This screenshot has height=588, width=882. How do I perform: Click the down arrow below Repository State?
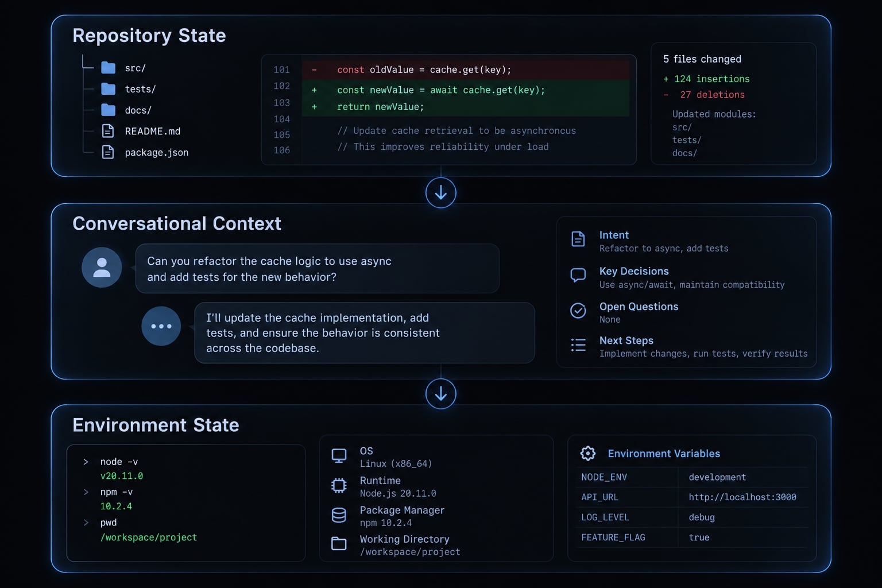click(x=441, y=193)
